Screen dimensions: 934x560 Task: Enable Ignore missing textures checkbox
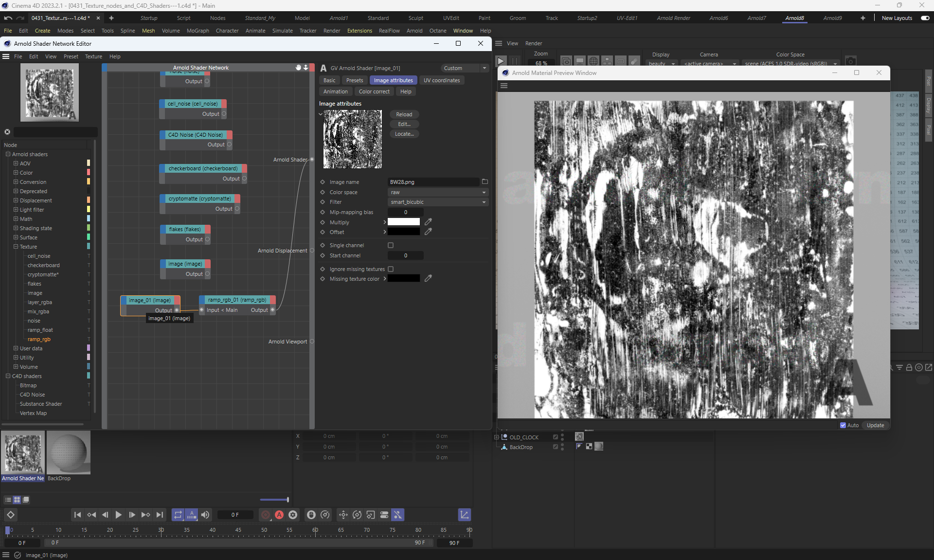391,269
